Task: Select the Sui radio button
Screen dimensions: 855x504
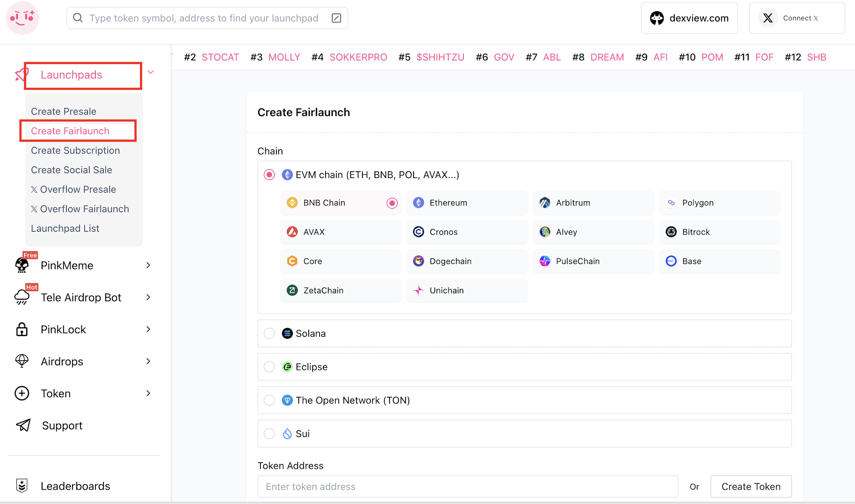Action: point(269,433)
